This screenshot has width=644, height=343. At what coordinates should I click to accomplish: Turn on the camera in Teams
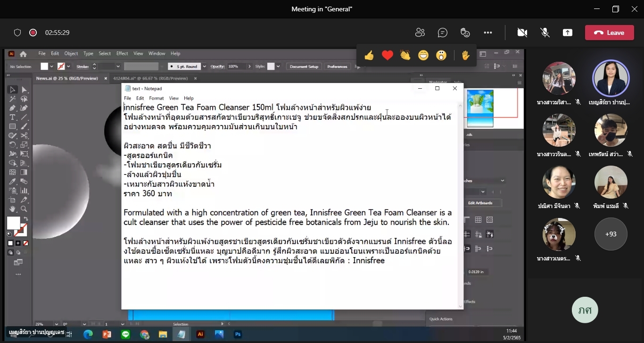pos(522,33)
